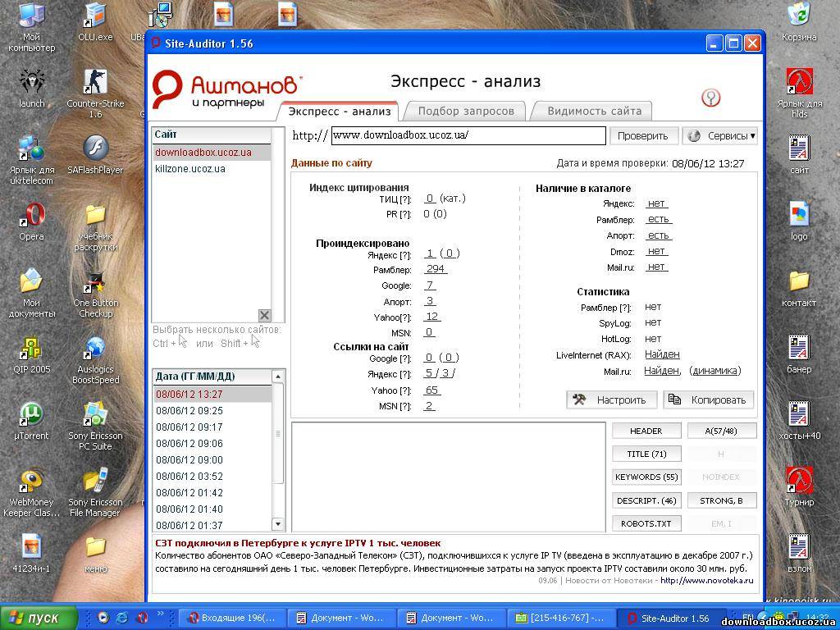Show the KEYWORDS (55) content
Viewport: 840px width, 630px height.
(x=646, y=477)
